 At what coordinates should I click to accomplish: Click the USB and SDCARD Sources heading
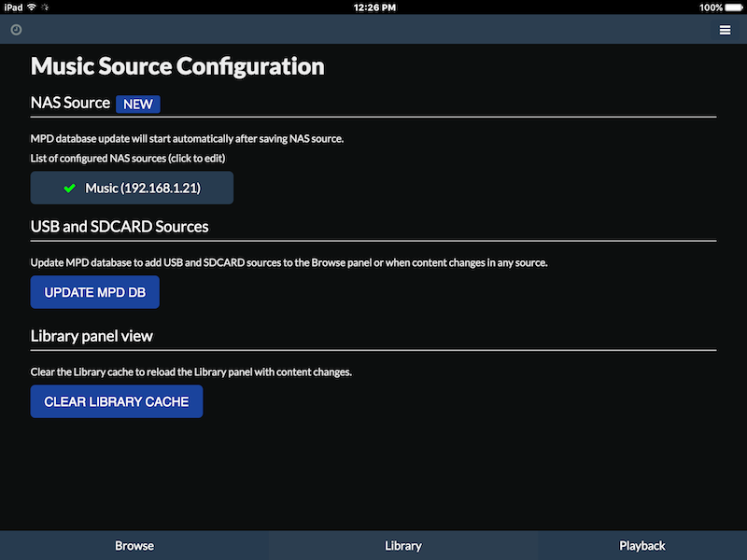tap(120, 227)
